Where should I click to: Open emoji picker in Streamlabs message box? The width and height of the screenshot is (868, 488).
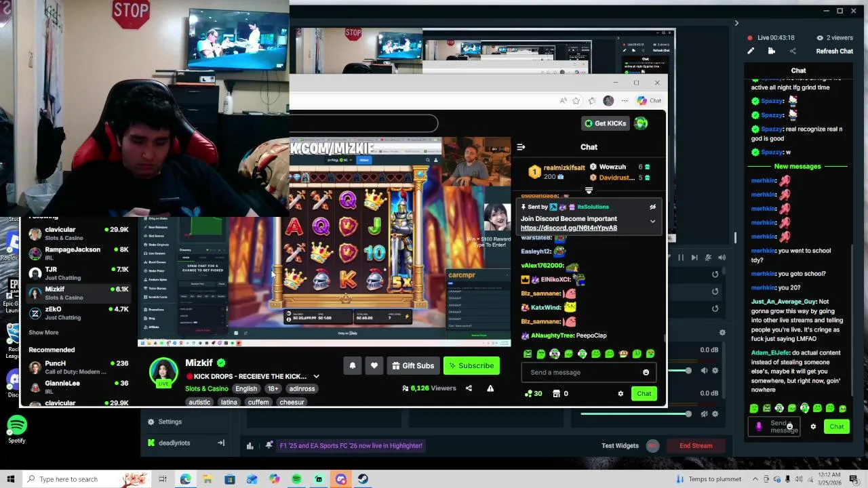789,426
